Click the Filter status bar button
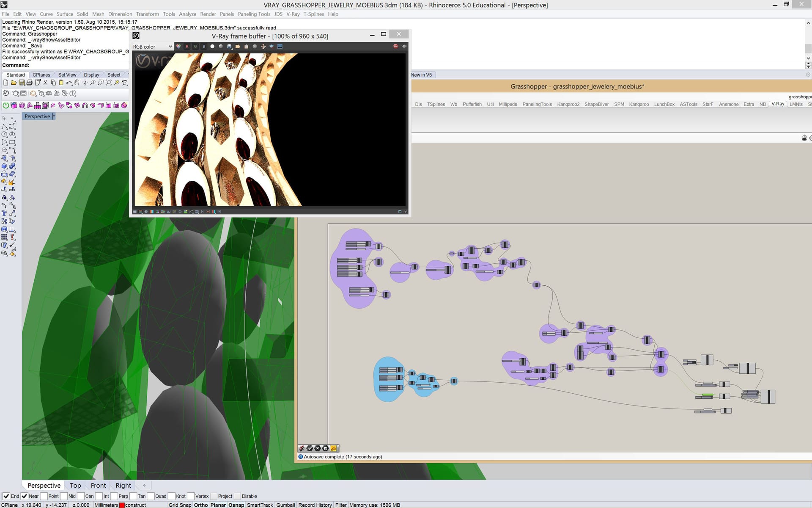The width and height of the screenshot is (812, 508). (341, 505)
